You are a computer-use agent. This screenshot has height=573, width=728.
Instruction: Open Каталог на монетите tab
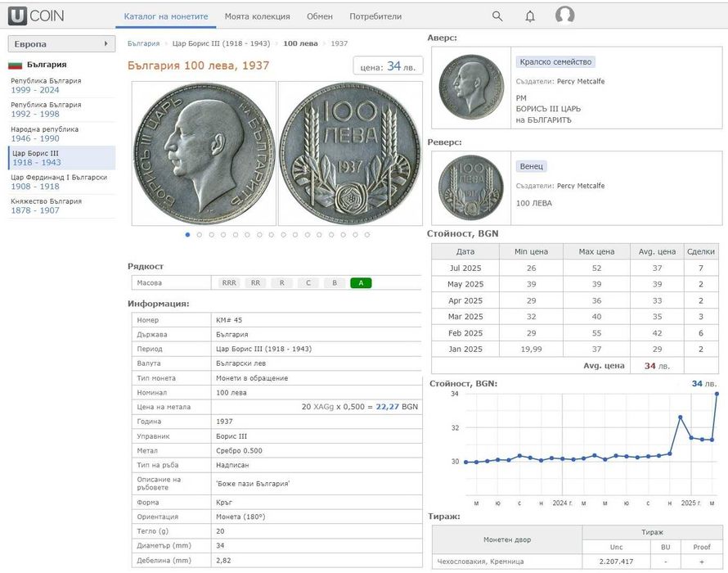tap(166, 16)
